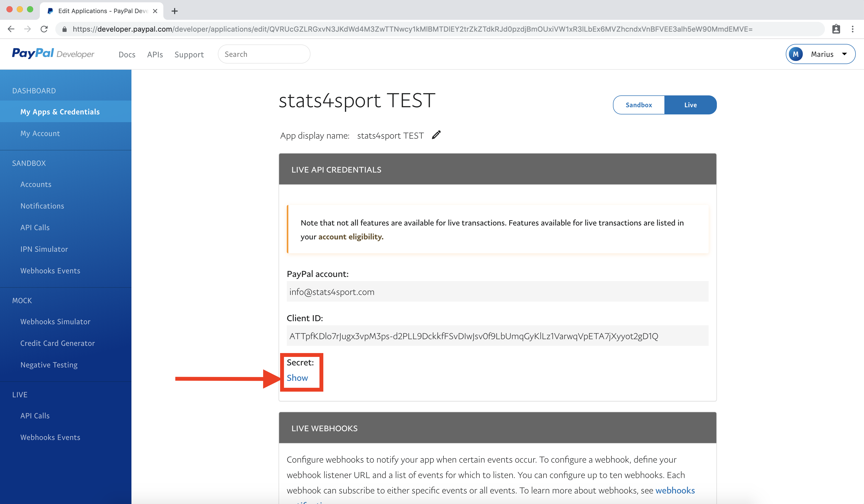Image resolution: width=864 pixels, height=504 pixels.
Task: Expand the Marius account dropdown arrow
Action: pyautogui.click(x=844, y=54)
